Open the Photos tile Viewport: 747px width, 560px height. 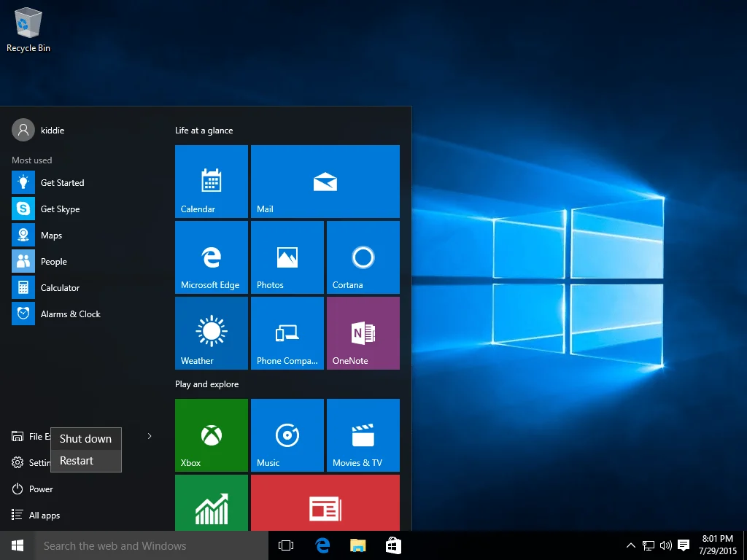(287, 257)
